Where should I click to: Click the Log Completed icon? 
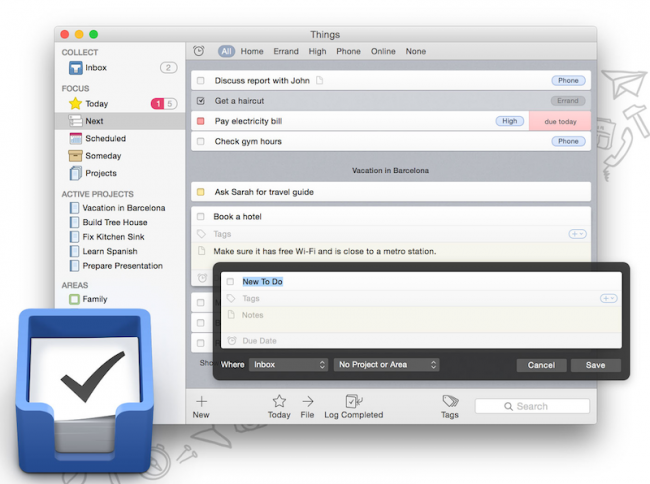[x=354, y=401]
